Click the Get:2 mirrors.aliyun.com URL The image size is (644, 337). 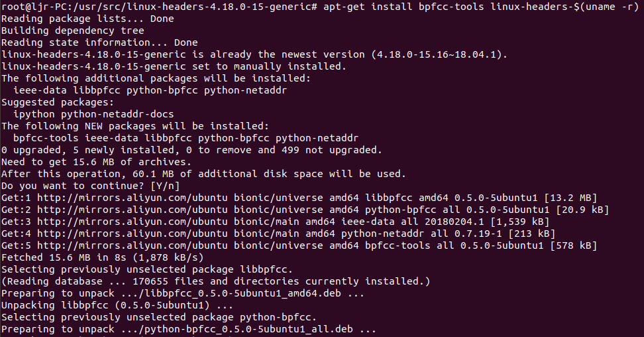[x=133, y=210]
